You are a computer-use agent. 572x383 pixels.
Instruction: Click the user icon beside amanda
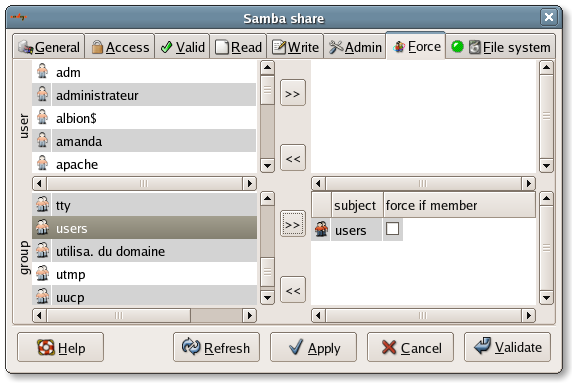click(x=42, y=141)
